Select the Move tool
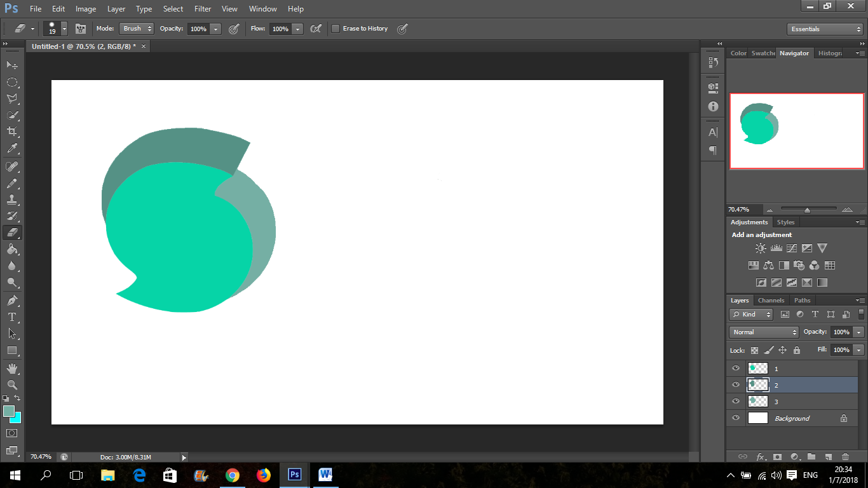 pos(12,65)
